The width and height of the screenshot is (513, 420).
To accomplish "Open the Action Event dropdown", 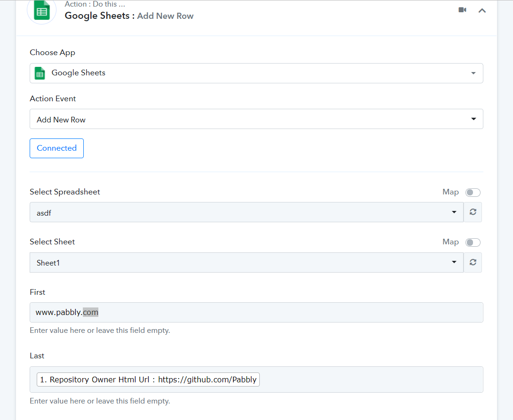I will 256,119.
